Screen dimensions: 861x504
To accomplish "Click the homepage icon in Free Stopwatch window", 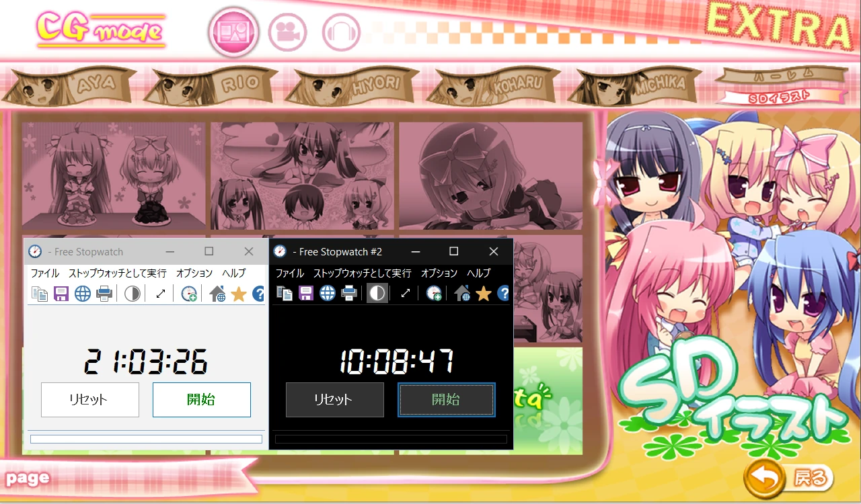I will (217, 294).
